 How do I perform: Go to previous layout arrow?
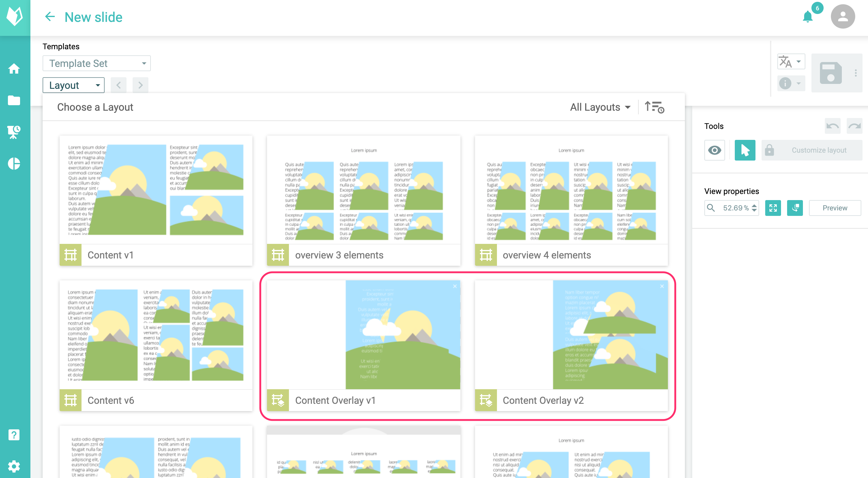pos(118,85)
